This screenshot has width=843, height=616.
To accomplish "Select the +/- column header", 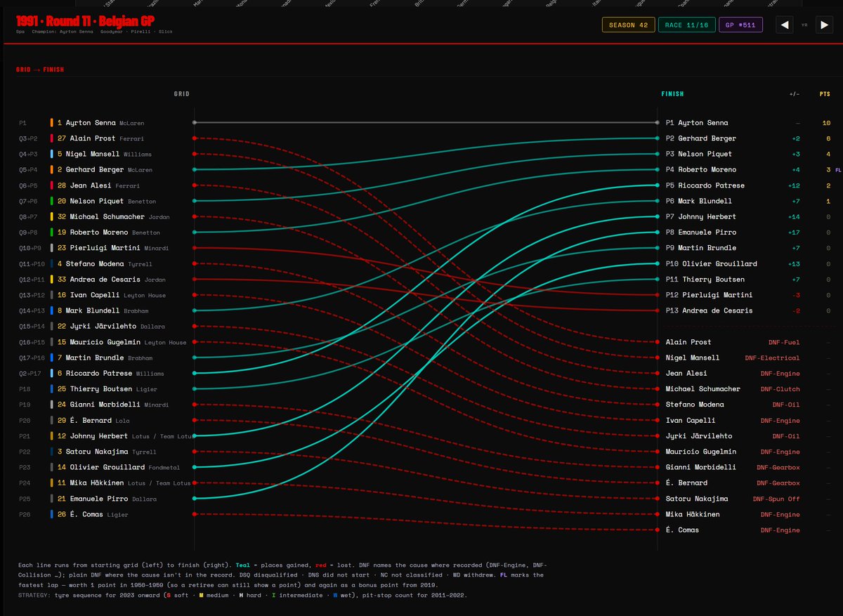I will point(795,93).
